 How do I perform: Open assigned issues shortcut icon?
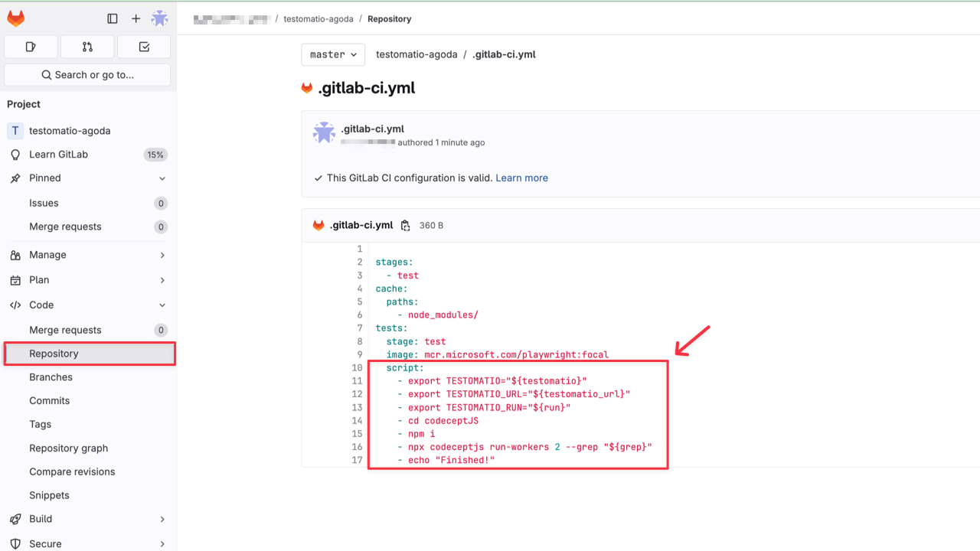(30, 46)
